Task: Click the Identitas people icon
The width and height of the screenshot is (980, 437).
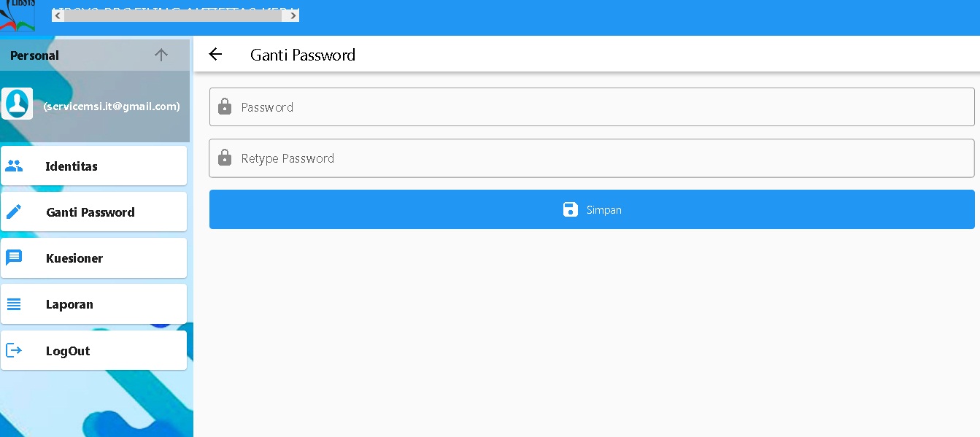Action: 14,166
